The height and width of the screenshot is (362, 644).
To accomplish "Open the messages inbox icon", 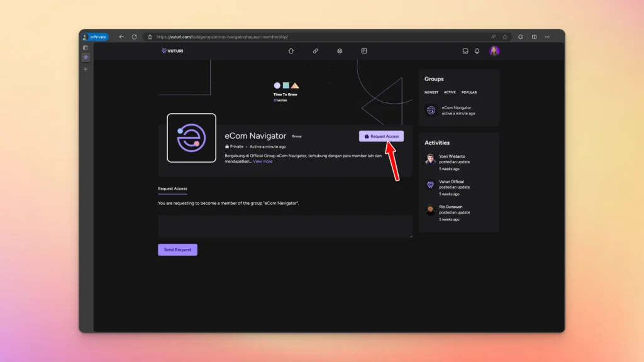I will click(x=465, y=52).
